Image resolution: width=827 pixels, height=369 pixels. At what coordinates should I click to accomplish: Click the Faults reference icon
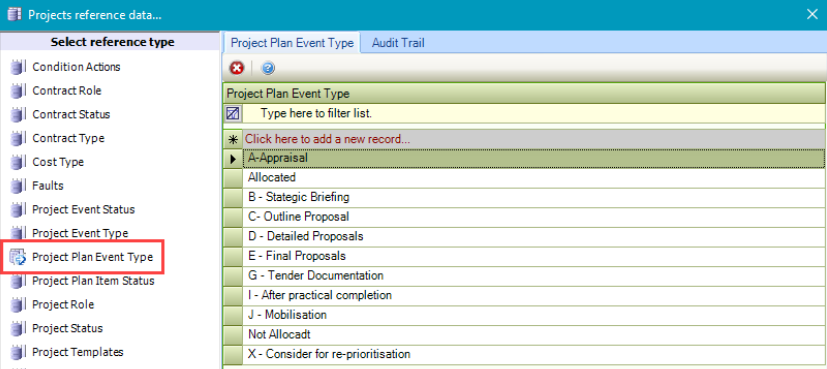(18, 186)
